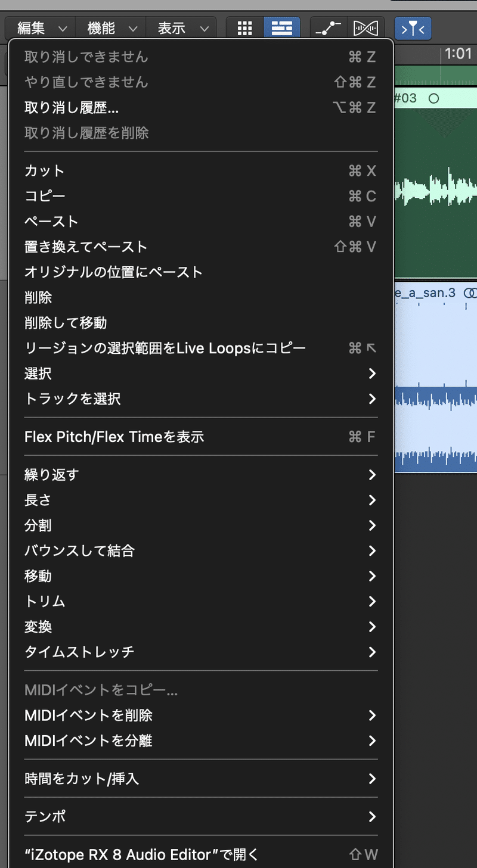Click the 1:01 ruler position marker
Image resolution: width=477 pixels, height=868 pixels.
[457, 55]
